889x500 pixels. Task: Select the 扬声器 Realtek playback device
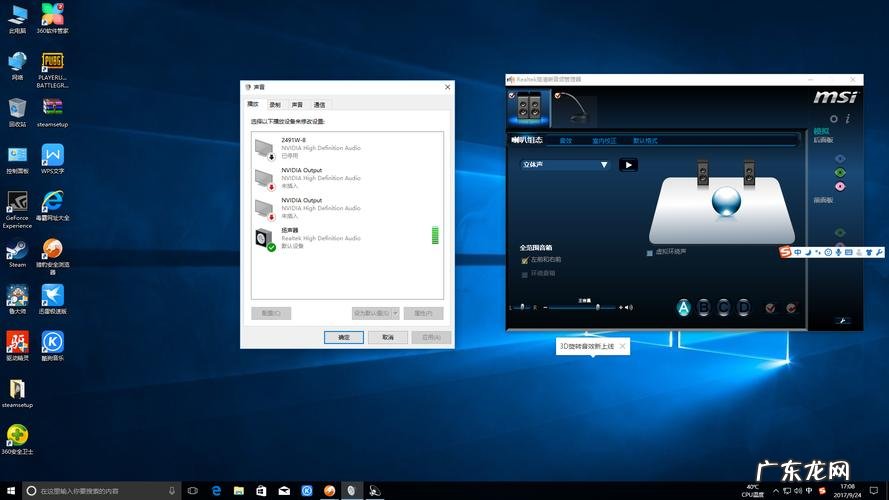(320, 238)
